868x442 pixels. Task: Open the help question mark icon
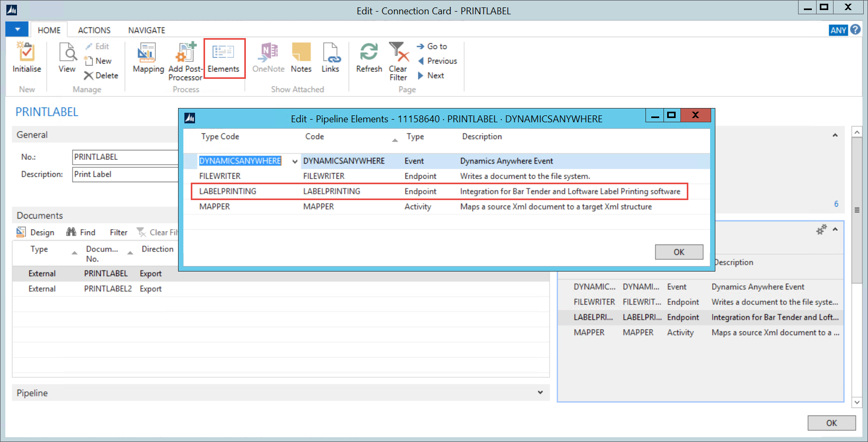855,30
